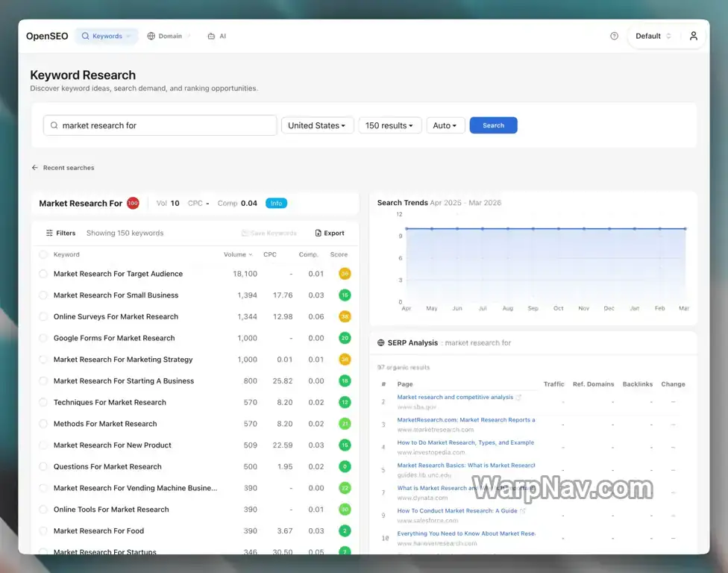Click the Filters button label

(x=66, y=233)
